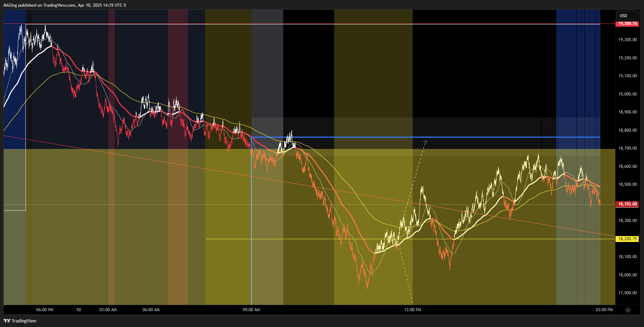Click the 18,100.00 price axis label

pyautogui.click(x=628, y=257)
